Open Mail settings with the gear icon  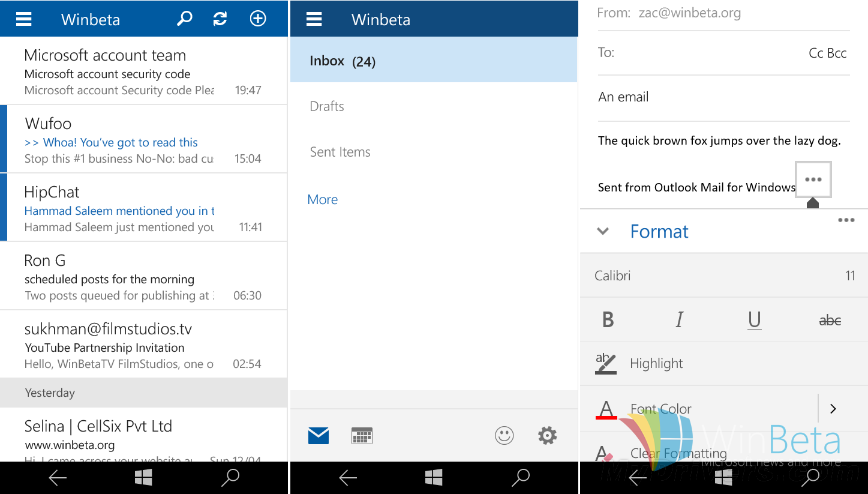pos(547,436)
